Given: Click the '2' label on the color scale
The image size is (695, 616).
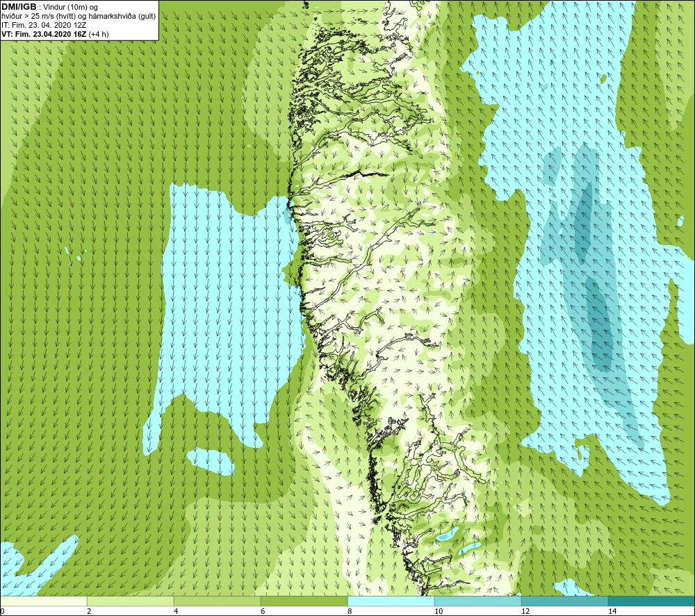Looking at the screenshot, I should pyautogui.click(x=89, y=612).
